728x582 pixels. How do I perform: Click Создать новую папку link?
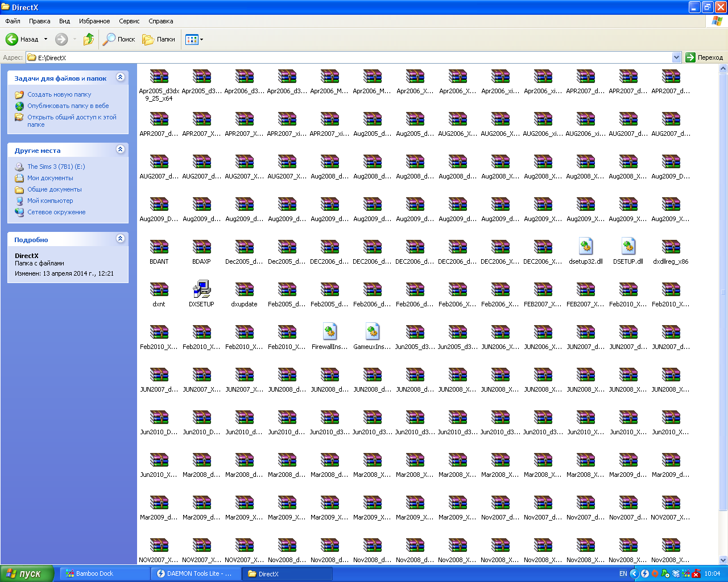click(59, 94)
